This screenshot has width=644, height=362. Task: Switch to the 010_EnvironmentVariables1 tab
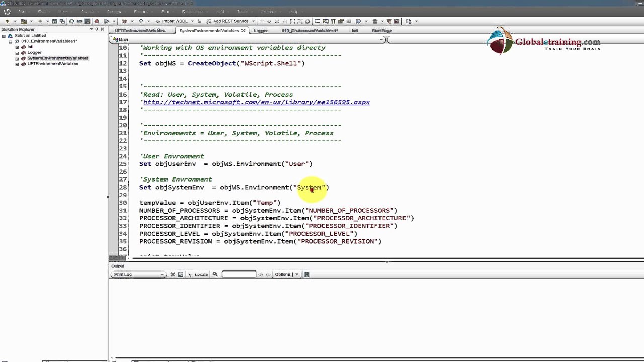click(309, 31)
